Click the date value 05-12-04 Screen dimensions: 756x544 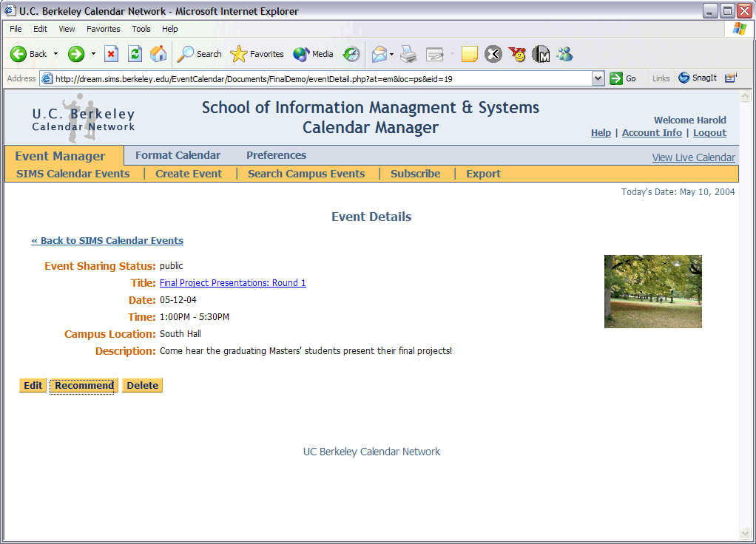(178, 299)
